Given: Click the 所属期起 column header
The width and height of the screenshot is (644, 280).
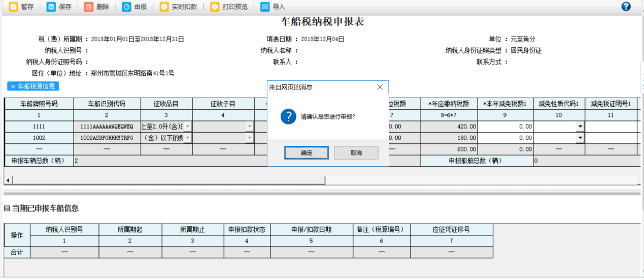Looking at the screenshot, I should click(x=129, y=229).
